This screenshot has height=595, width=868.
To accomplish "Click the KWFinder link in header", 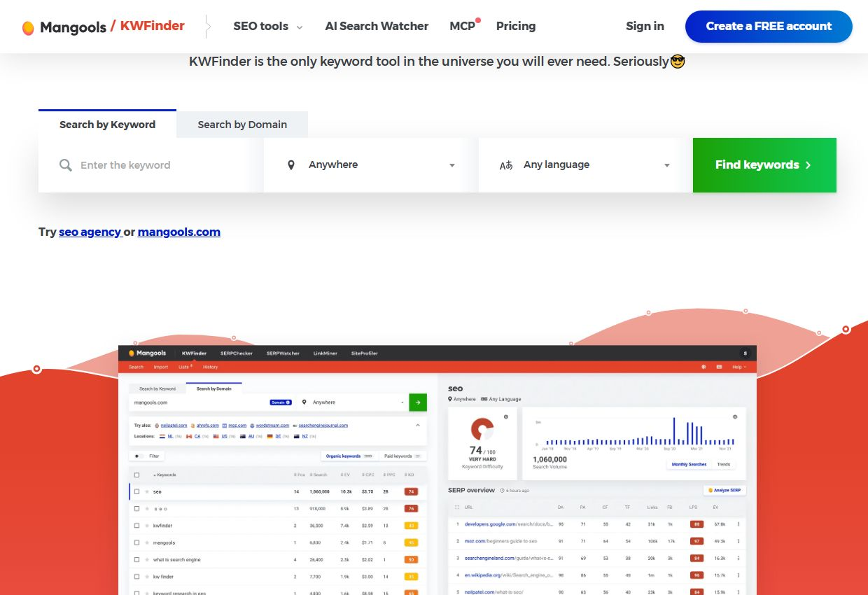I will [x=153, y=27].
